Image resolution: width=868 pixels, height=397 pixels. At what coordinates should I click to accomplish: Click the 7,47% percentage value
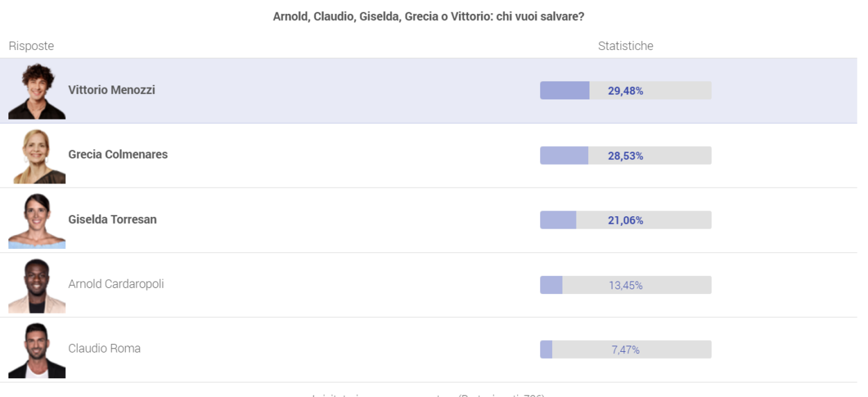(626, 350)
